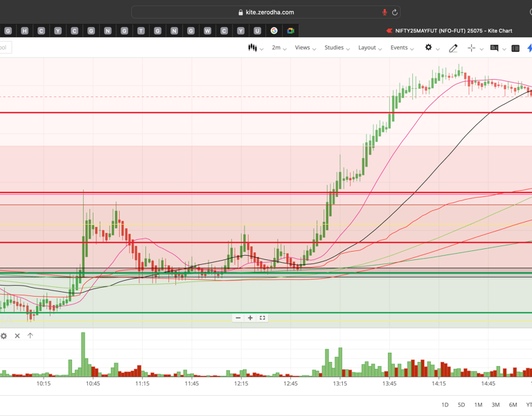Click the 13:15 time axis label
This screenshot has height=416, width=532.
(x=339, y=383)
